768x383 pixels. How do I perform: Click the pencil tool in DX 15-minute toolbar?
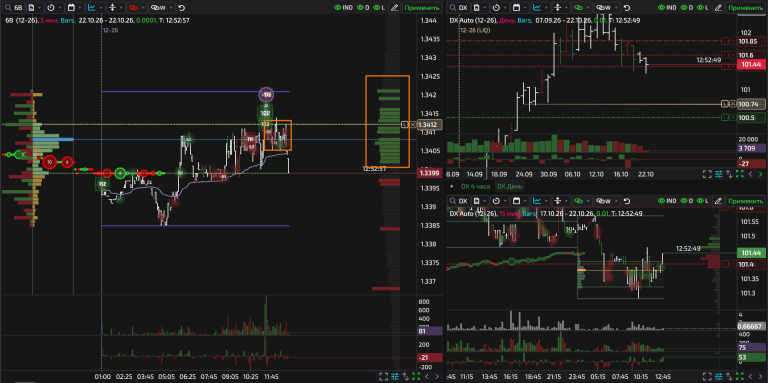(x=718, y=201)
